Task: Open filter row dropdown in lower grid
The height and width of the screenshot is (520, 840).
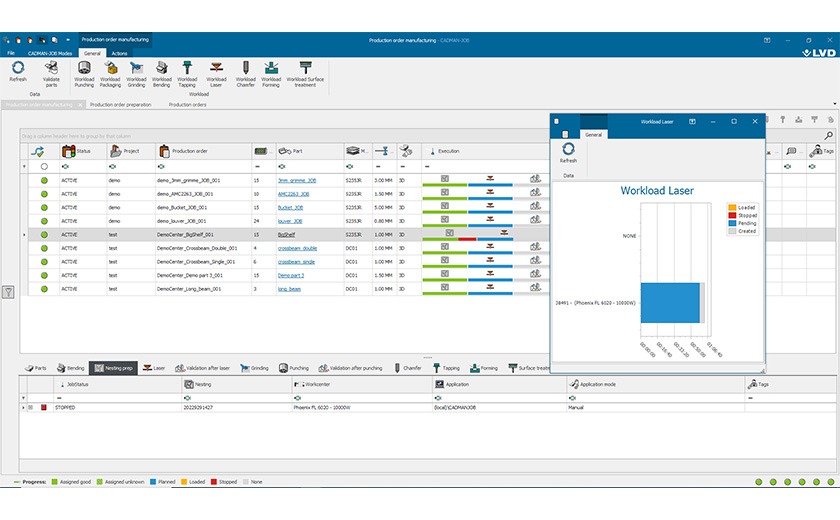Action: click(x=23, y=398)
